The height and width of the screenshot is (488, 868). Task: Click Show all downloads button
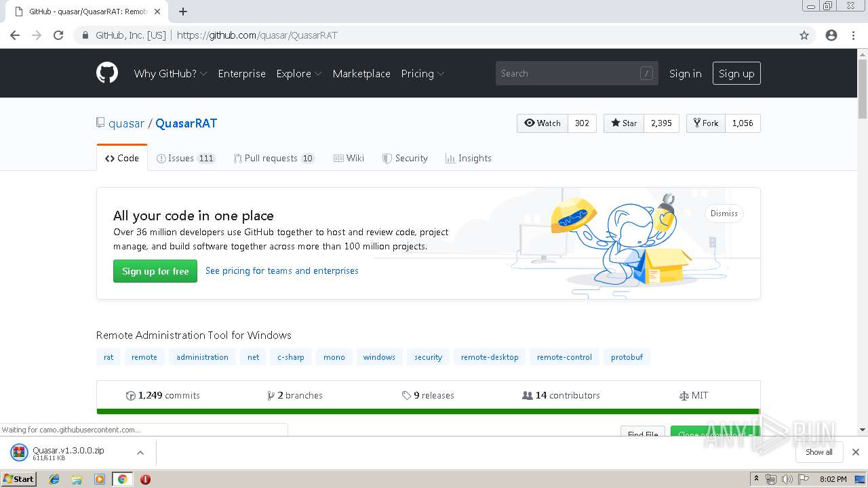coord(819,452)
